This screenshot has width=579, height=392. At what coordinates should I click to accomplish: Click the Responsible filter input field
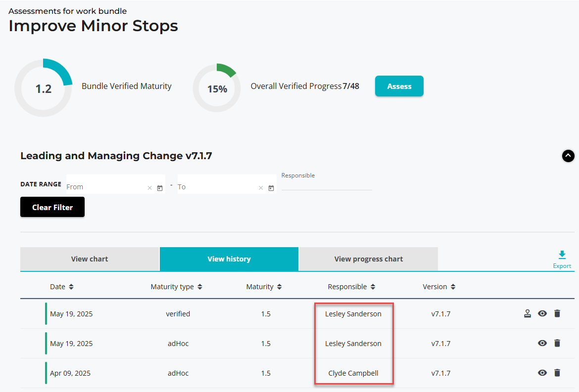(x=326, y=184)
